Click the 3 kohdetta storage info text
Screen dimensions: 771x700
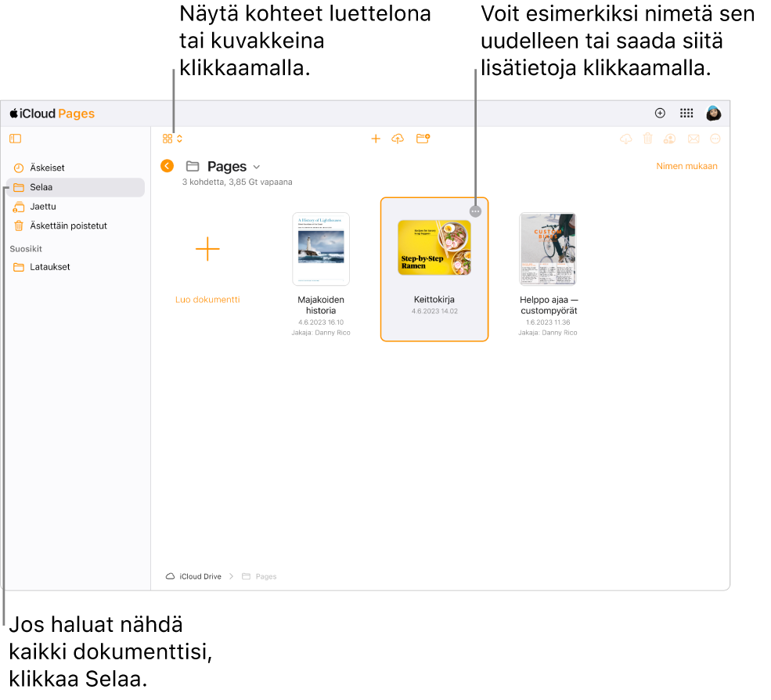[237, 182]
